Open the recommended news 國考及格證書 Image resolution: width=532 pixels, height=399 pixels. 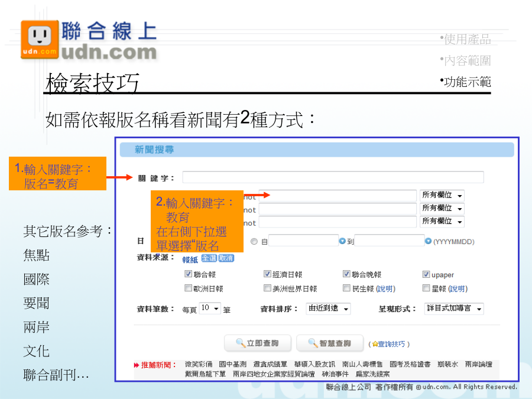410,364
